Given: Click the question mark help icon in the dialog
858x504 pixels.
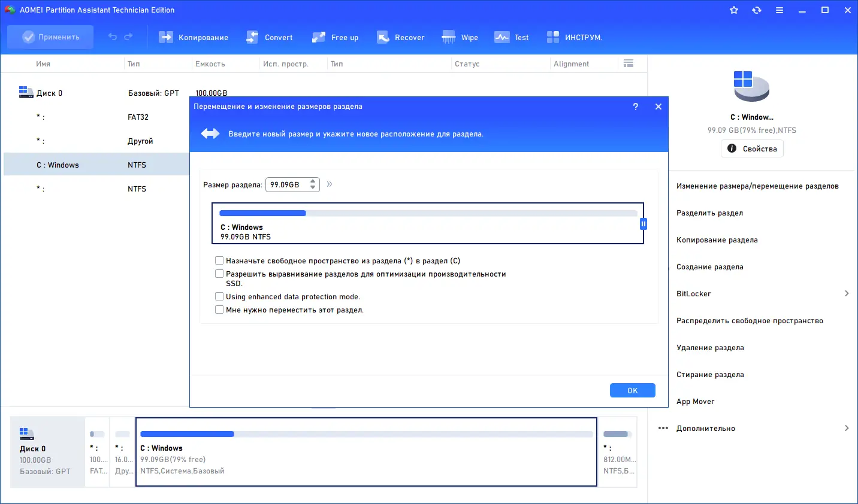Looking at the screenshot, I should (x=636, y=107).
